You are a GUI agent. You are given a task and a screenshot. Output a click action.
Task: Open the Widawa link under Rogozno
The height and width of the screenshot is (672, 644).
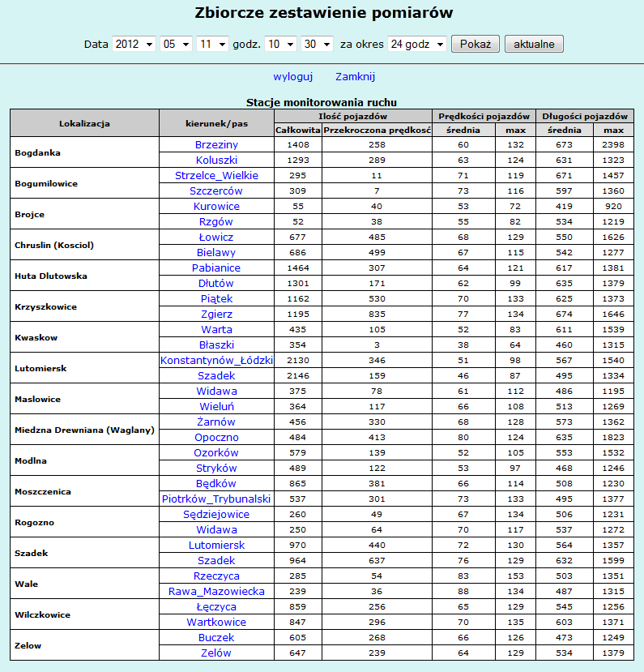[x=216, y=531]
